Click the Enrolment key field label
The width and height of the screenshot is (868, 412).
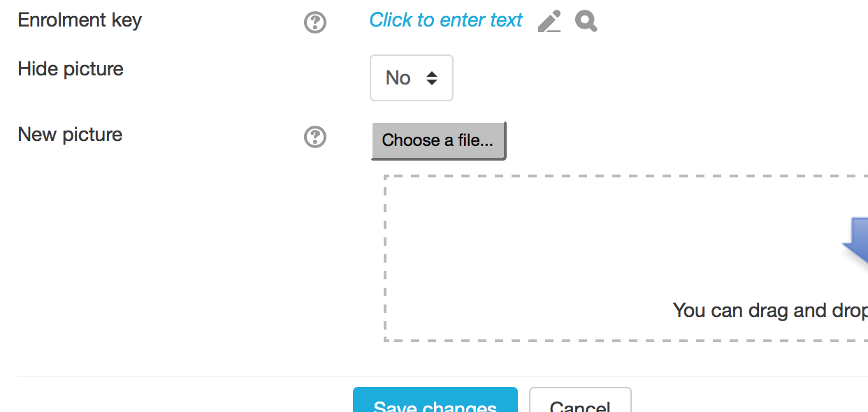[x=80, y=20]
